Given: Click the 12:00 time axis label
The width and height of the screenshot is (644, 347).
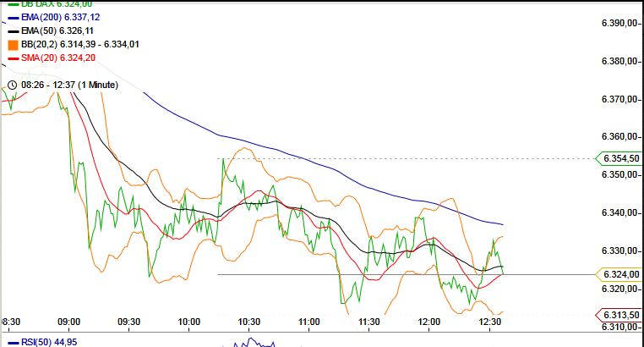Looking at the screenshot, I should 428,322.
